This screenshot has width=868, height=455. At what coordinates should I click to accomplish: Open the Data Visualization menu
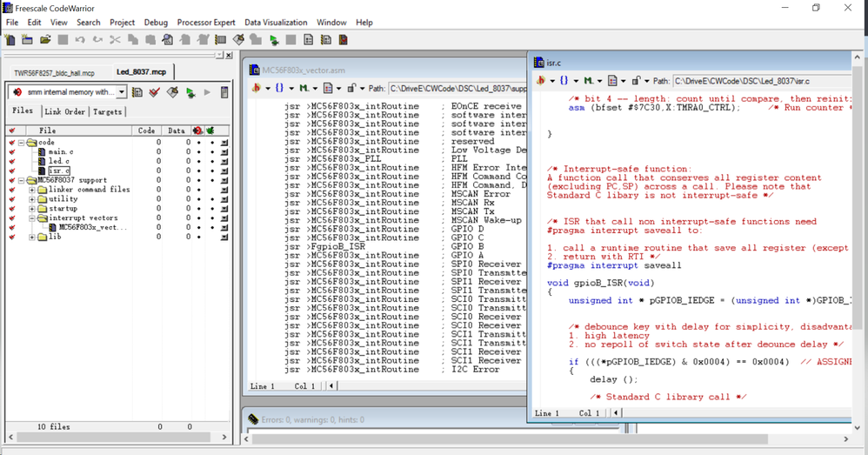coord(276,22)
